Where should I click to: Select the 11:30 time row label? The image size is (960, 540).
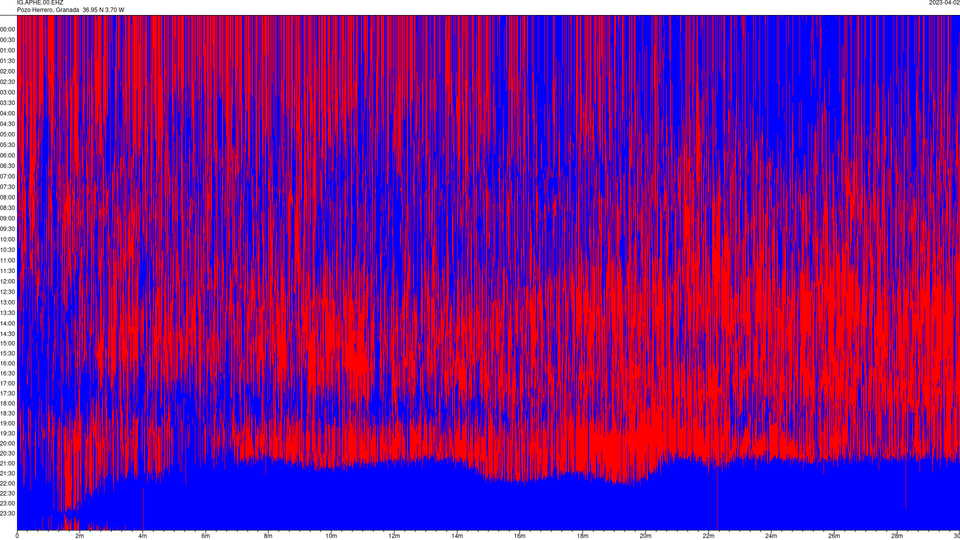pyautogui.click(x=7, y=271)
